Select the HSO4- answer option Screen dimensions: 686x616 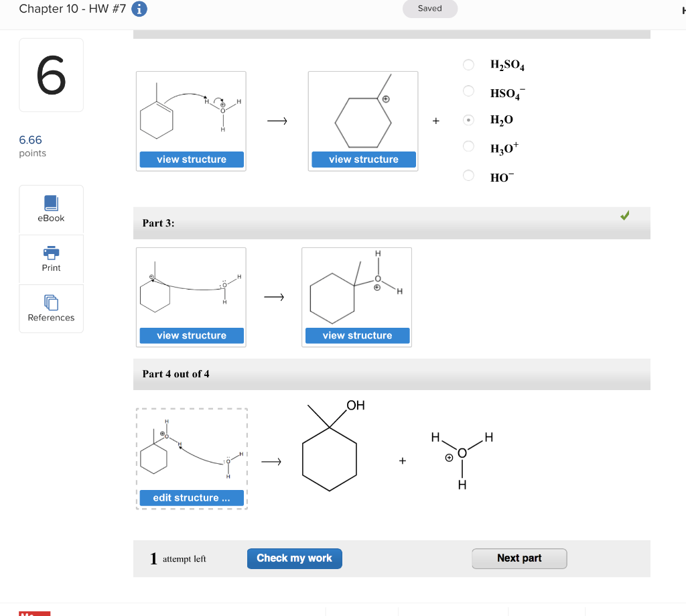click(x=468, y=93)
